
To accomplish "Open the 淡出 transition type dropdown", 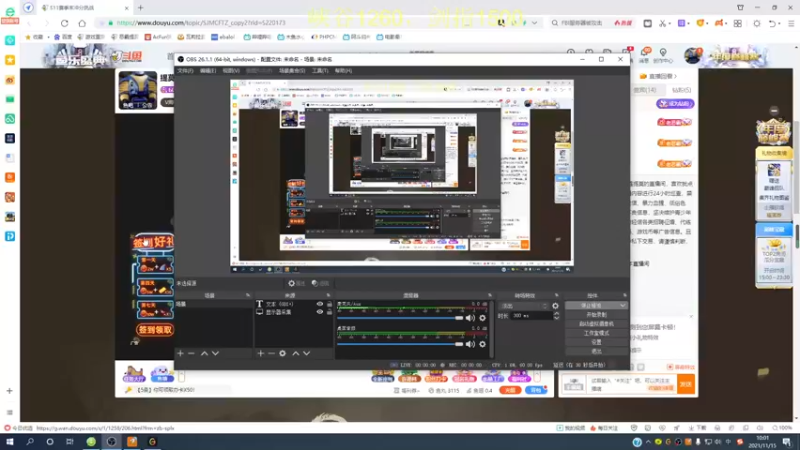I will [524, 306].
